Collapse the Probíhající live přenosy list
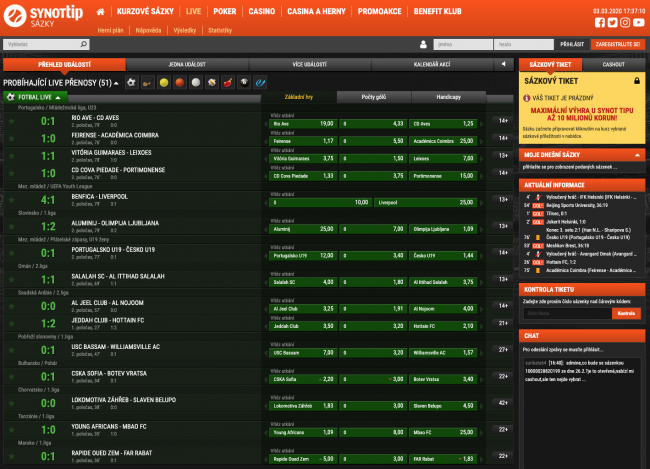 tap(118, 82)
